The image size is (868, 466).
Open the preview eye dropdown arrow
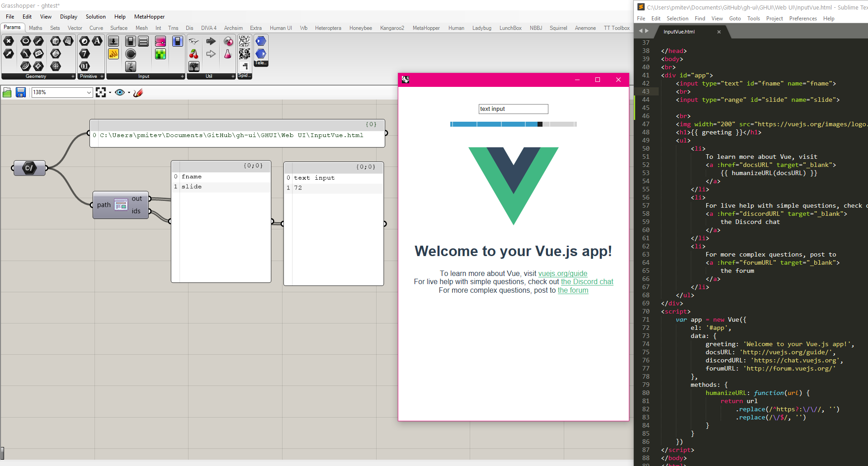point(129,93)
